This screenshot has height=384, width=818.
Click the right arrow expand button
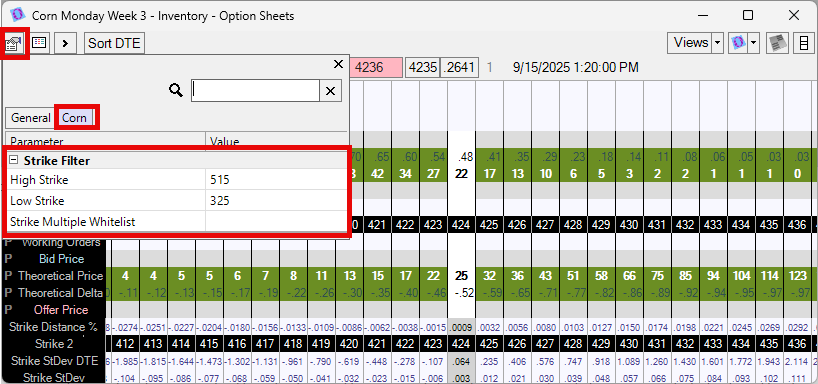(65, 43)
